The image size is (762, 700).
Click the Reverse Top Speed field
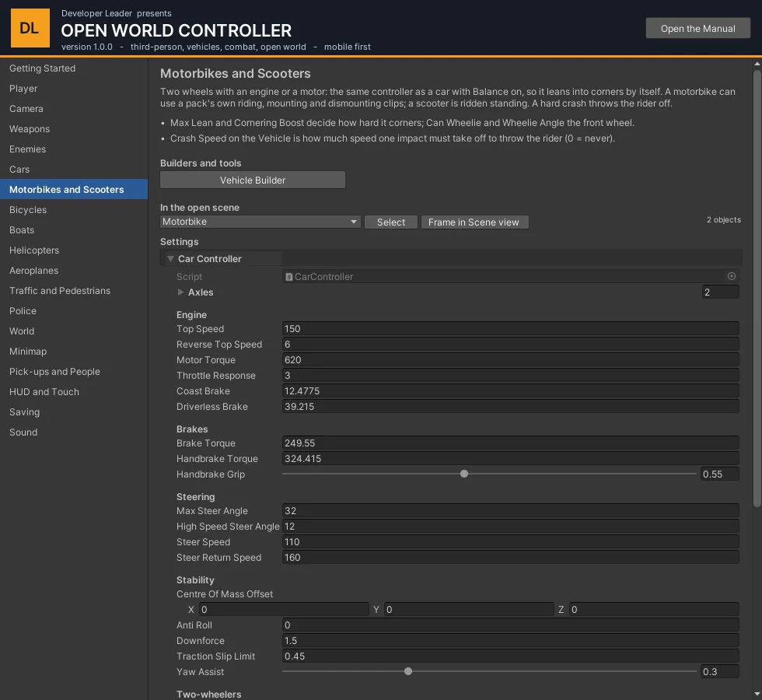[x=510, y=344]
